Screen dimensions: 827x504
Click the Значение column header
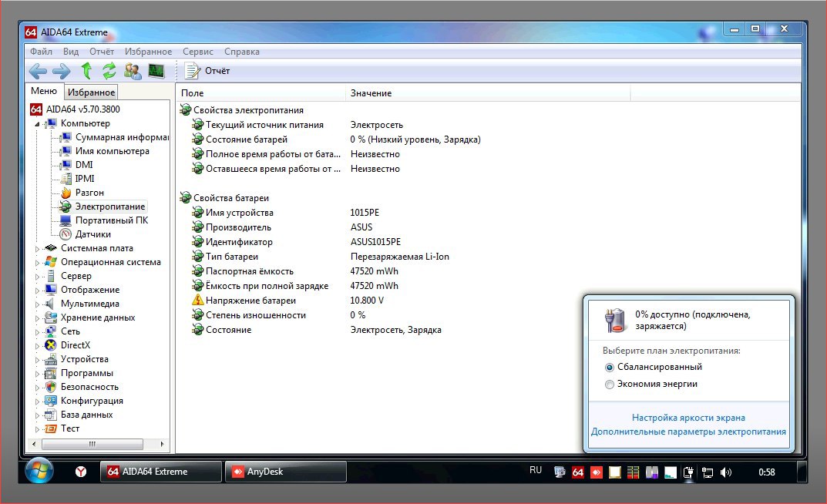tap(488, 92)
